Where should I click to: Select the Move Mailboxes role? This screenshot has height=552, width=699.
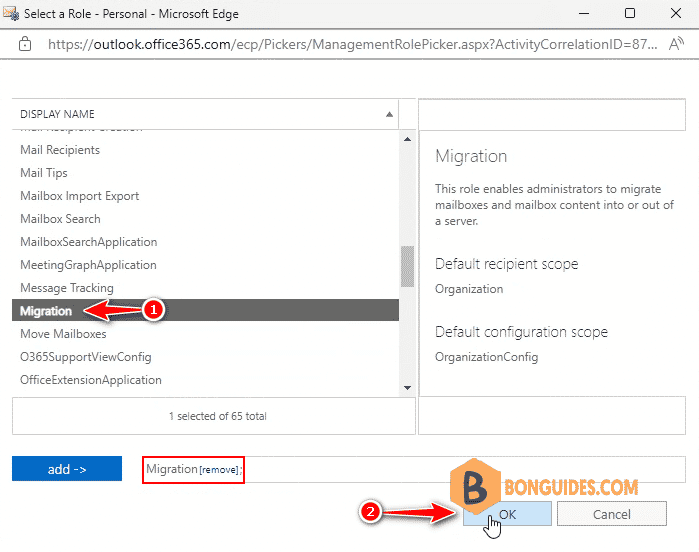(x=63, y=334)
